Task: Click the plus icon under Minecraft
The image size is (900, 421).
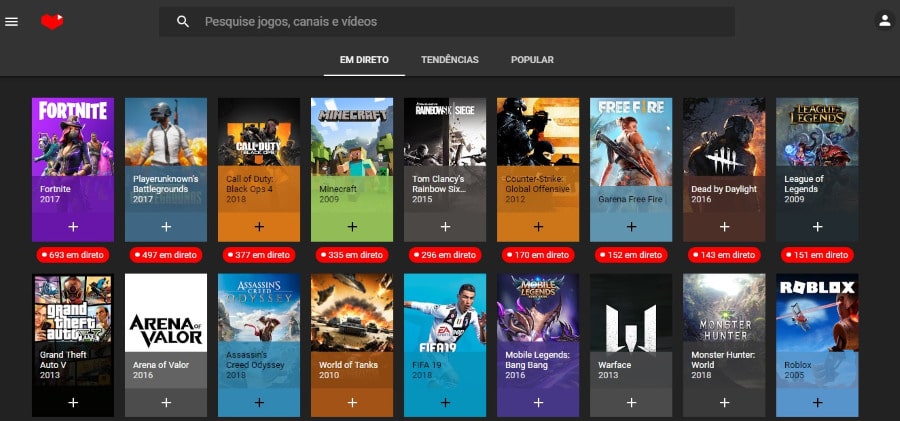Action: click(x=352, y=227)
